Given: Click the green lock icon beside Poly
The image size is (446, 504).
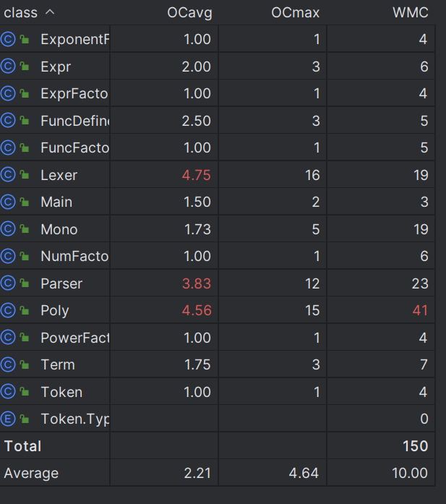Looking at the screenshot, I should click(25, 310).
